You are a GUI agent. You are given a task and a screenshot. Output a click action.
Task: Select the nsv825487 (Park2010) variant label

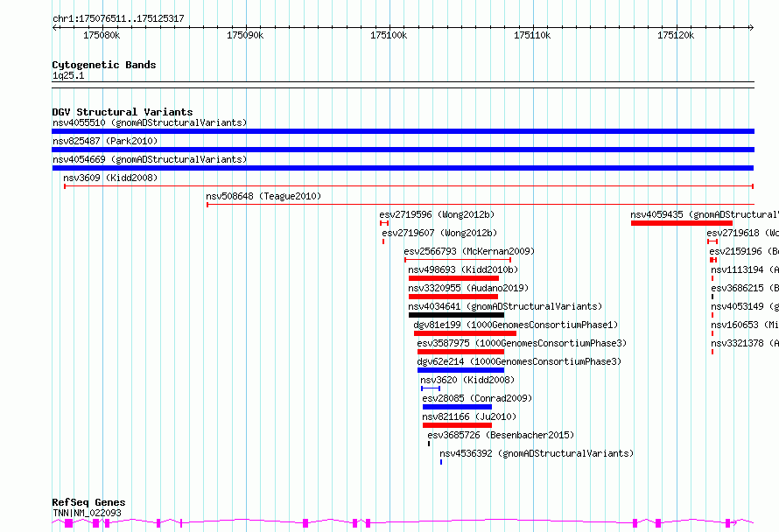point(105,141)
